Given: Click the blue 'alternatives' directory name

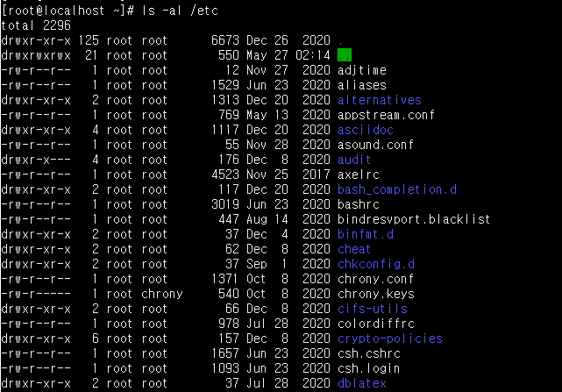Looking at the screenshot, I should point(380,100).
